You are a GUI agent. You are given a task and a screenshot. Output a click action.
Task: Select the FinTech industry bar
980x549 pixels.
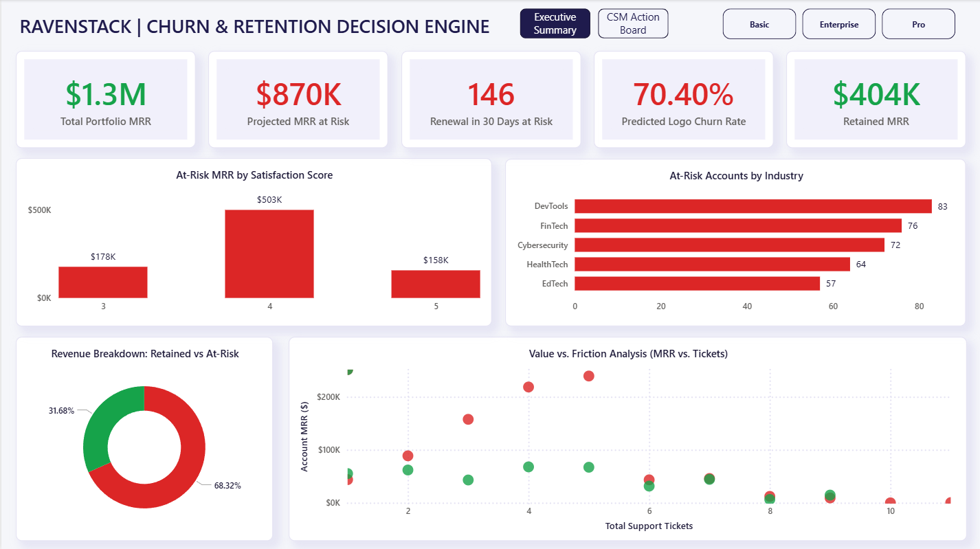[738, 225]
